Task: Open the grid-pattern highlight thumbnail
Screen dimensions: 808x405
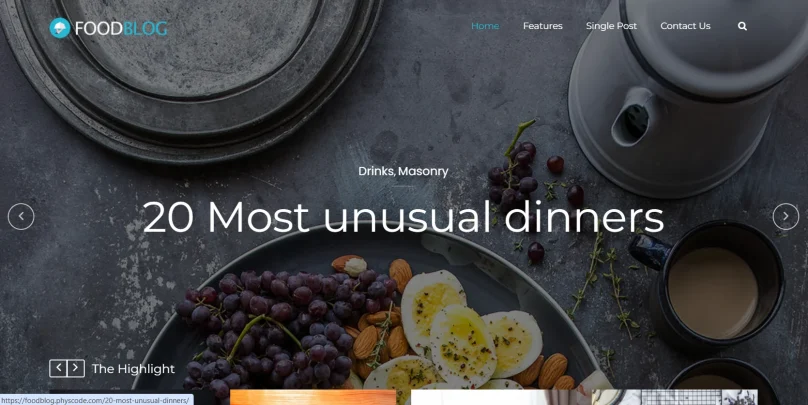Action: point(675,397)
